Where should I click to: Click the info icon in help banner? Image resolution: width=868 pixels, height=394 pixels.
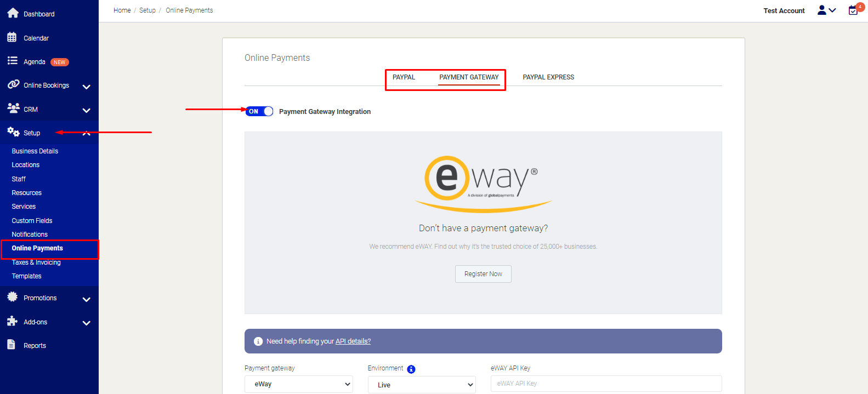(258, 341)
